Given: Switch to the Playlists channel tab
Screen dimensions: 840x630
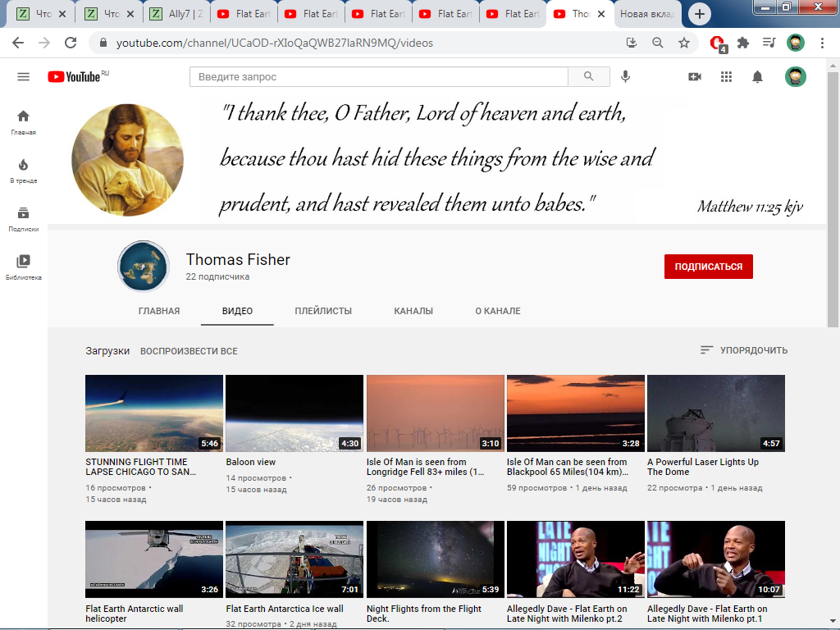Looking at the screenshot, I should tap(323, 311).
